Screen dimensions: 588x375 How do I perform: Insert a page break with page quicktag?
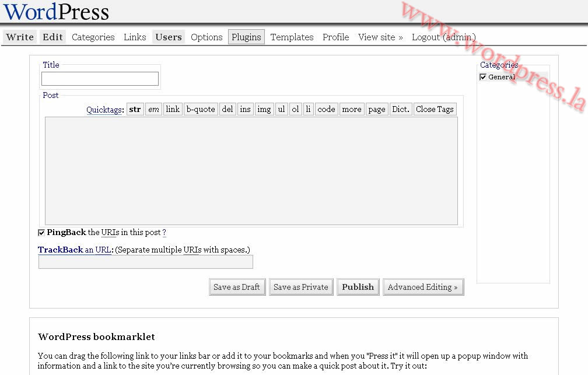click(377, 109)
